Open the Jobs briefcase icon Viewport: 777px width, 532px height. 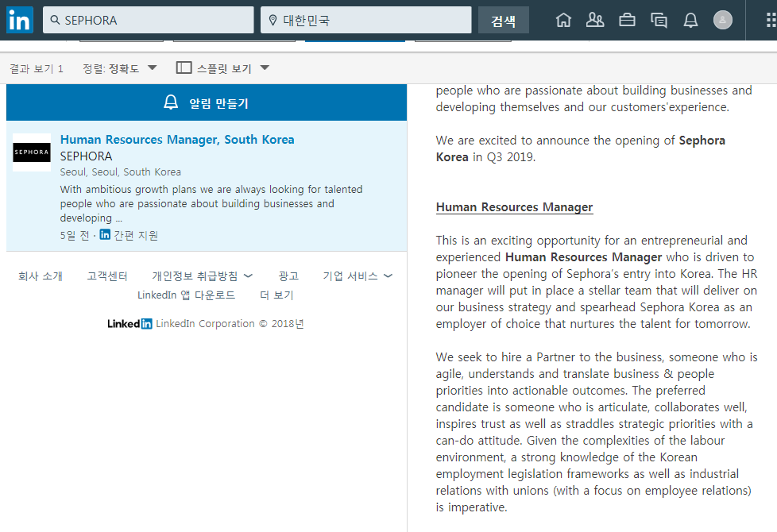[x=627, y=21]
